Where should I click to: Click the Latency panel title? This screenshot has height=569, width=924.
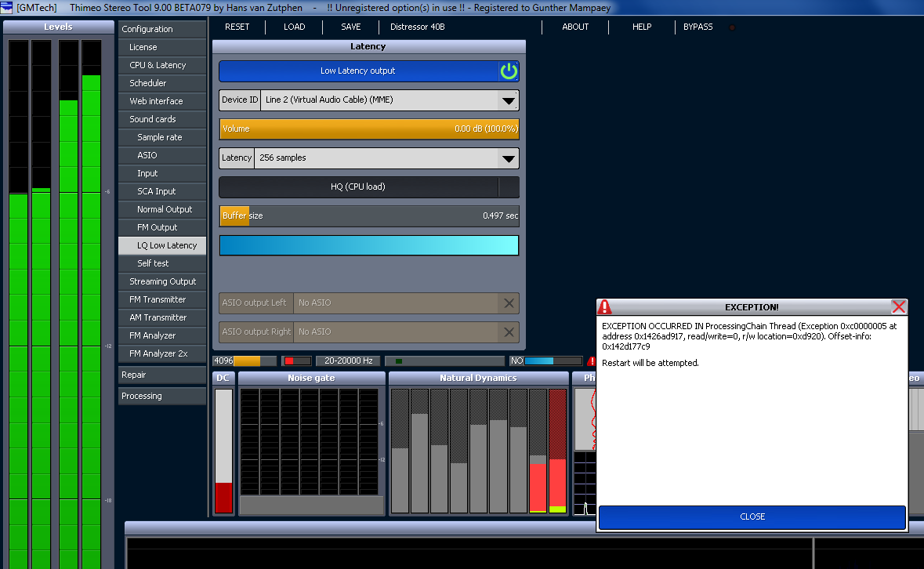pyautogui.click(x=368, y=46)
